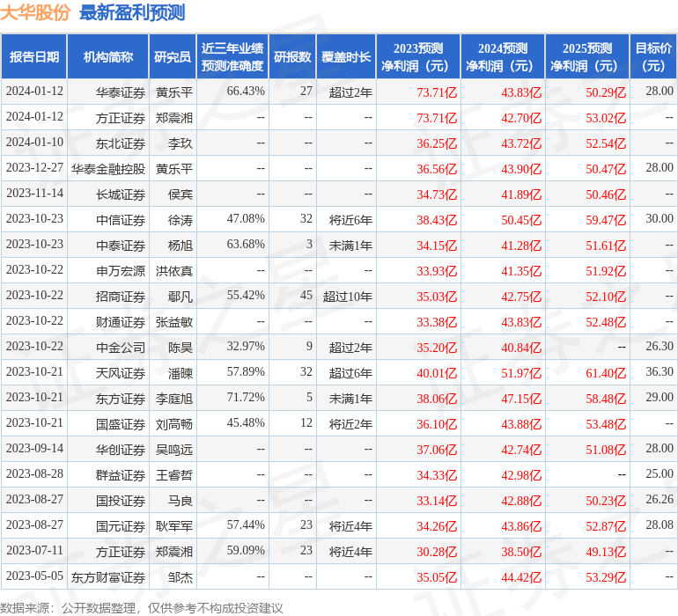The width and height of the screenshot is (678, 616).
Task: Click researcher name 徐涛
Action: click(x=181, y=220)
